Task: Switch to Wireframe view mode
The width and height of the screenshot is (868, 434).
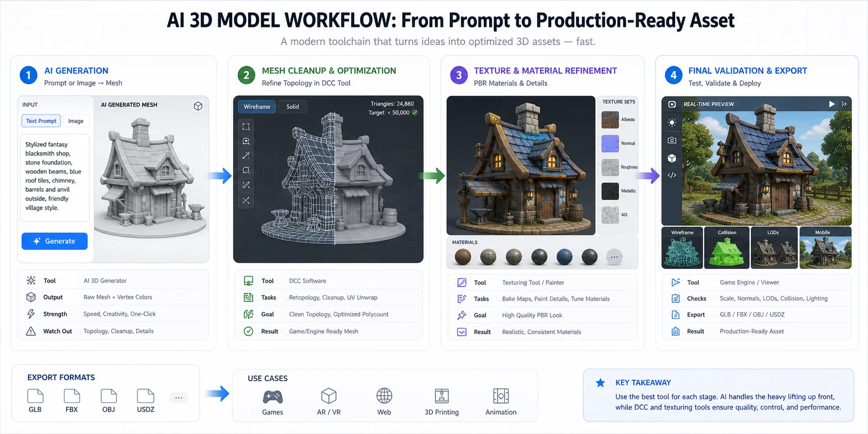Action: pyautogui.click(x=257, y=107)
